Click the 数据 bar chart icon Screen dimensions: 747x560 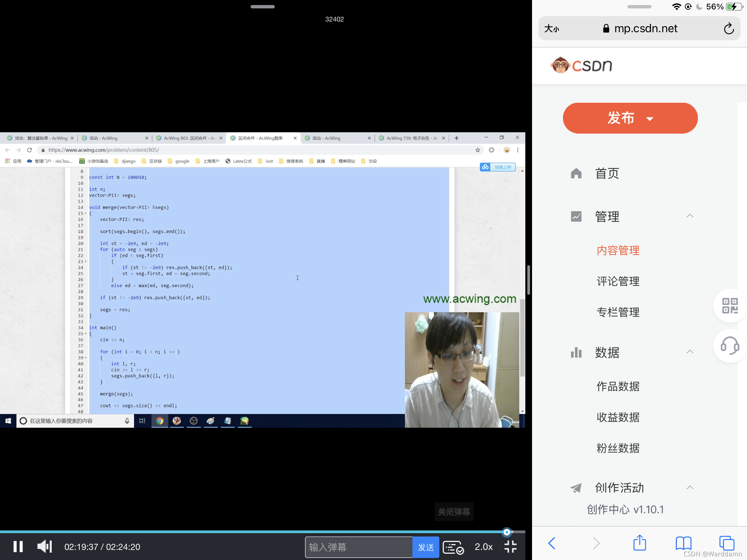pos(576,353)
